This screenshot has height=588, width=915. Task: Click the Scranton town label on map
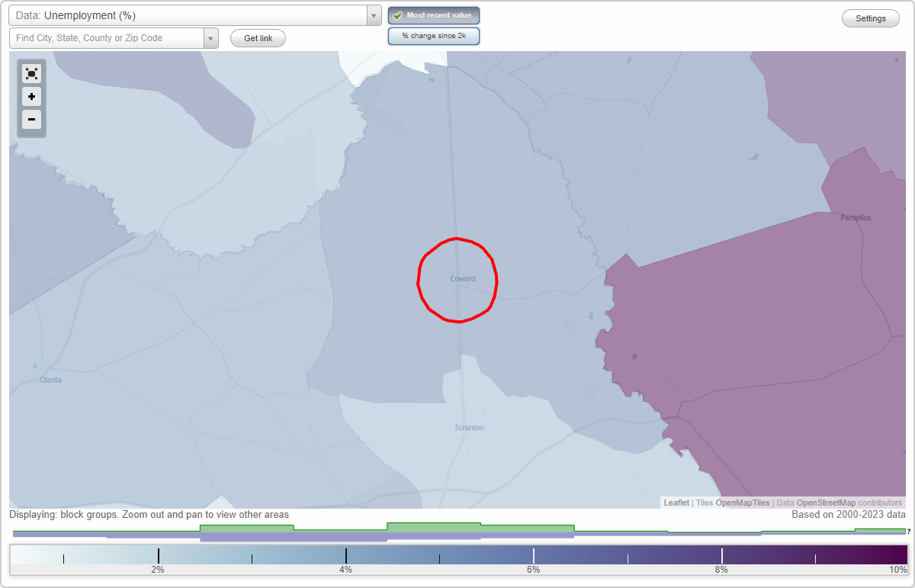[x=469, y=428]
